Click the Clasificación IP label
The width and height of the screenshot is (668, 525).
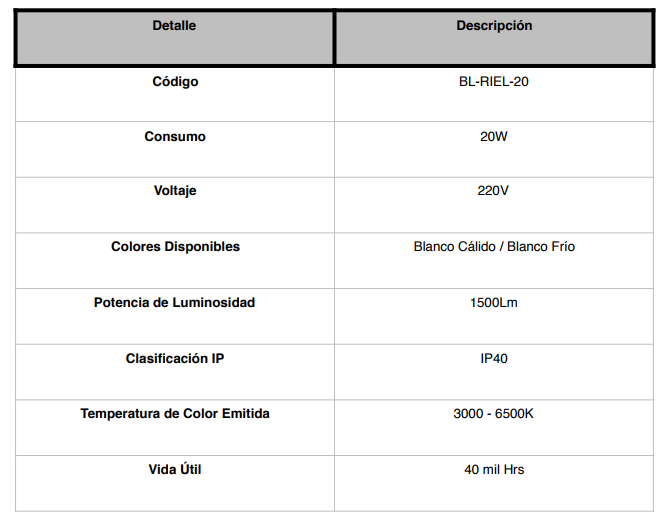click(175, 358)
